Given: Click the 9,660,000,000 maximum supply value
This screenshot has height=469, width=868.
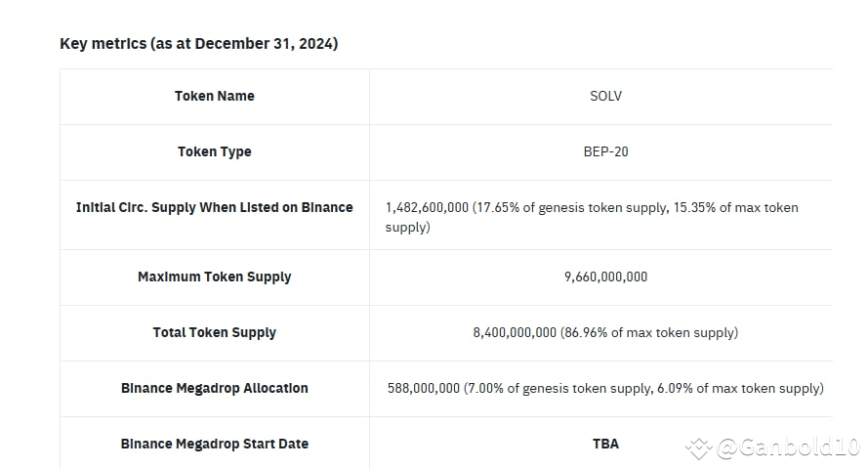Looking at the screenshot, I should pyautogui.click(x=605, y=277).
